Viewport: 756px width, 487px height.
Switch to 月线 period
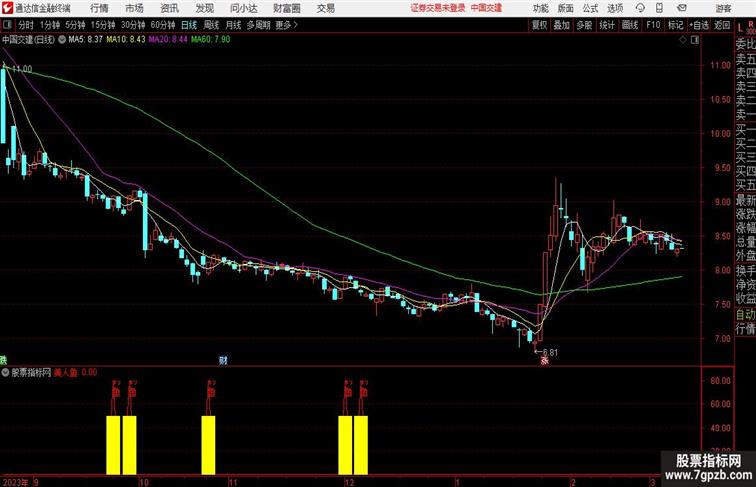click(233, 25)
